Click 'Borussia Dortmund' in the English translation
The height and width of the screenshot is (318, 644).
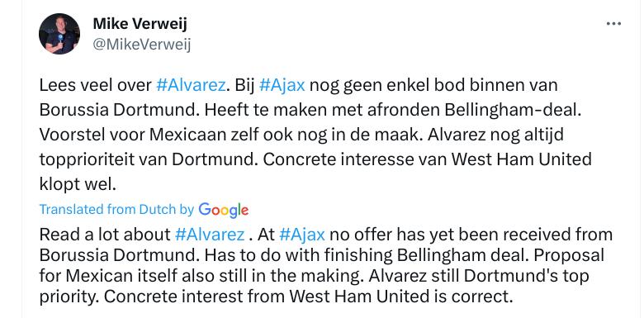coord(119,255)
